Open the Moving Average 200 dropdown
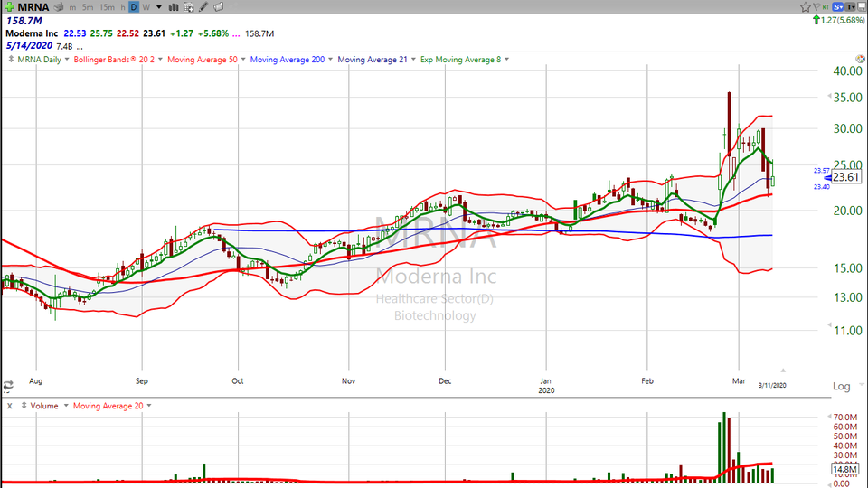The height and width of the screenshot is (488, 868). 331,60
